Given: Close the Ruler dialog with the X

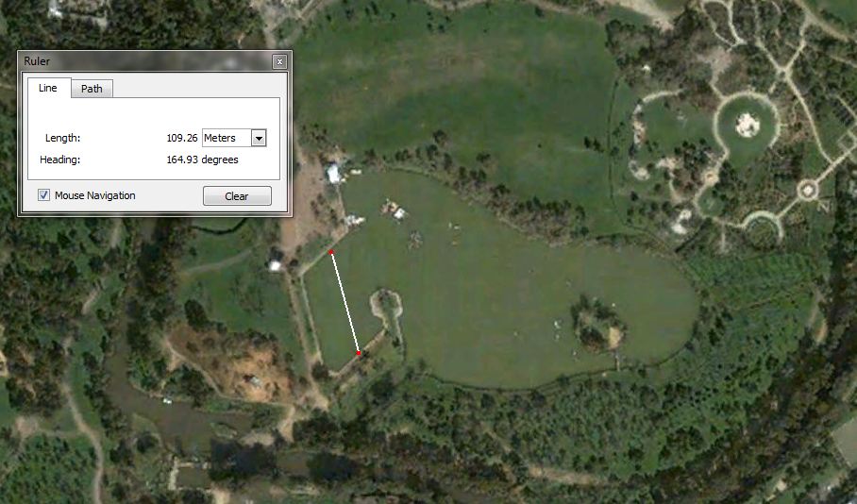Looking at the screenshot, I should tap(279, 61).
